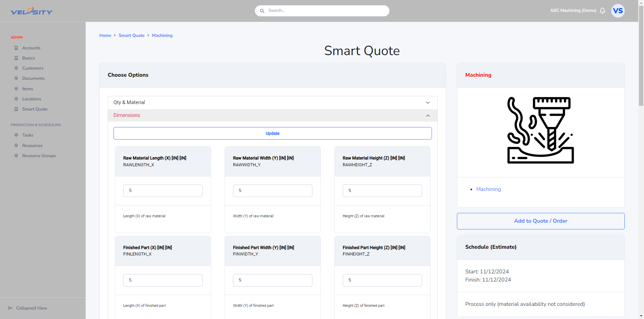Image resolution: width=644 pixels, height=319 pixels.
Task: Click the VS user avatar
Action: 618,11
